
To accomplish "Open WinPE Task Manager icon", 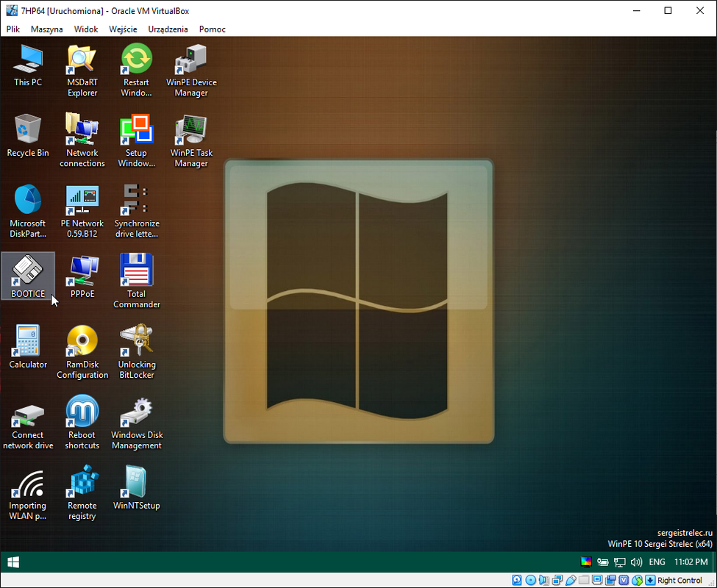I will 191,140.
